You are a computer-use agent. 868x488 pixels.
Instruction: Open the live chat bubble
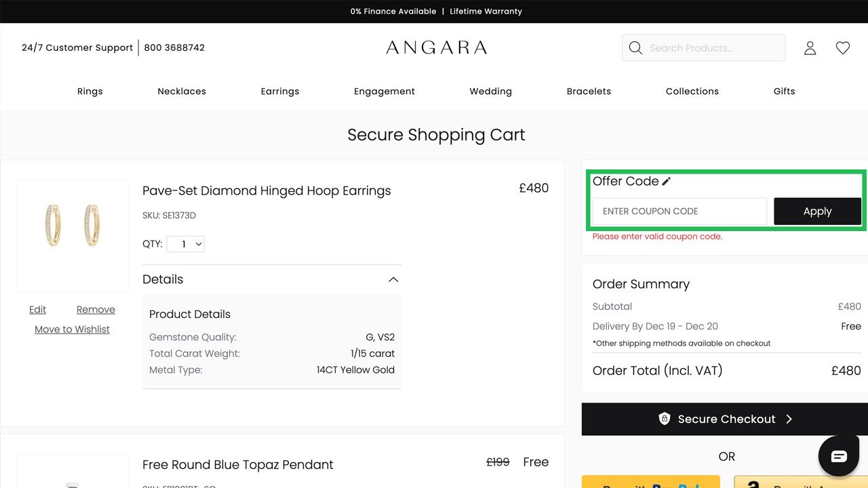click(x=839, y=456)
